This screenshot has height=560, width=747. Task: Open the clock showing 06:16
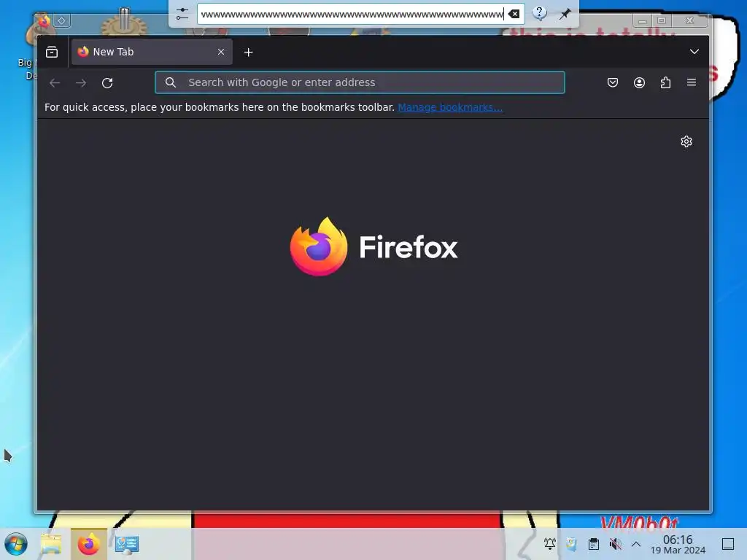click(678, 544)
